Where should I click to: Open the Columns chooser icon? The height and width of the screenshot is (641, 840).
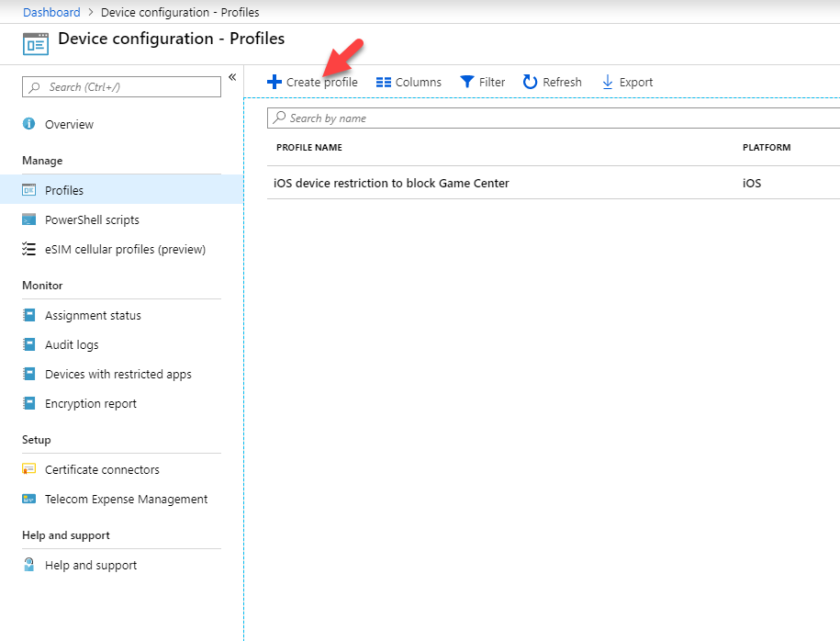384,82
